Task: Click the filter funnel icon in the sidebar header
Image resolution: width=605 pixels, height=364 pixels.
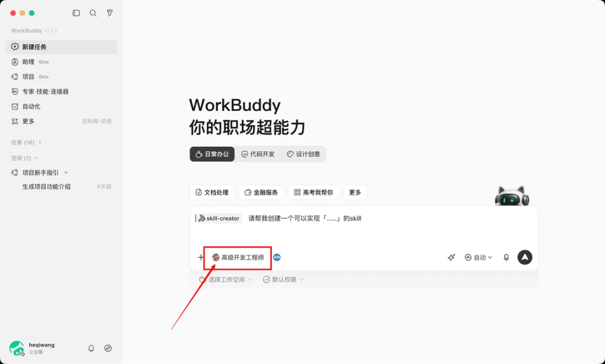Action: click(x=110, y=13)
